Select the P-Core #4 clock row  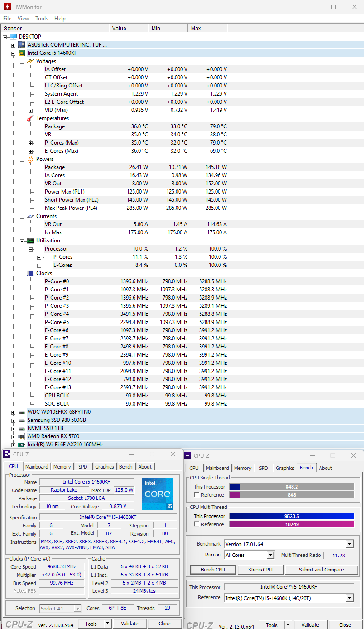[182, 314]
